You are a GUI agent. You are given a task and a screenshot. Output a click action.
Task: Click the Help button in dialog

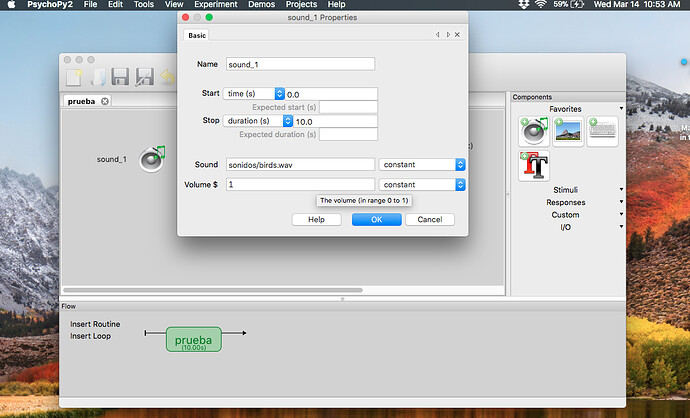click(x=316, y=220)
